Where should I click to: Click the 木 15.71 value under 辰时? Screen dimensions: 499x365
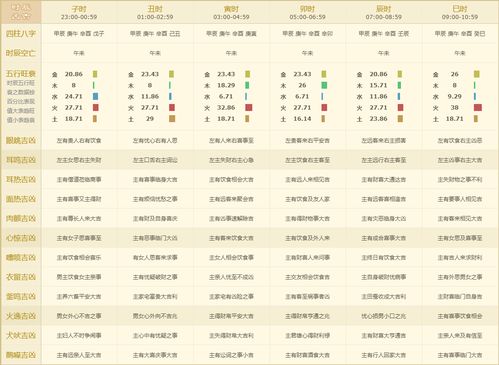click(379, 85)
